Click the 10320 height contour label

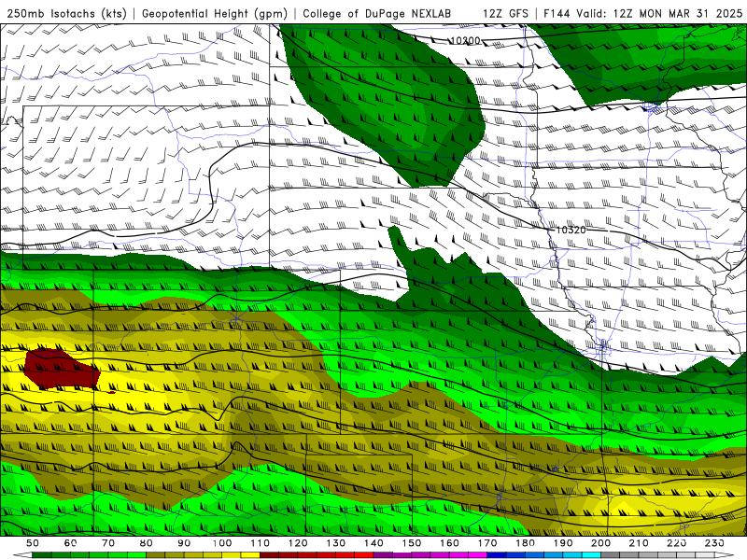click(x=571, y=230)
